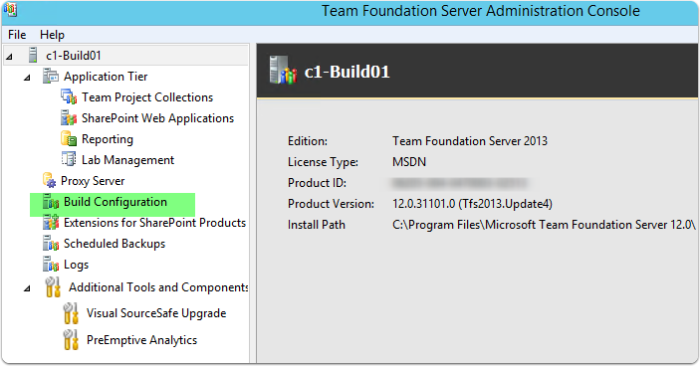Image resolution: width=700 pixels, height=366 pixels.
Task: Click the Install Path label
Action: (317, 225)
